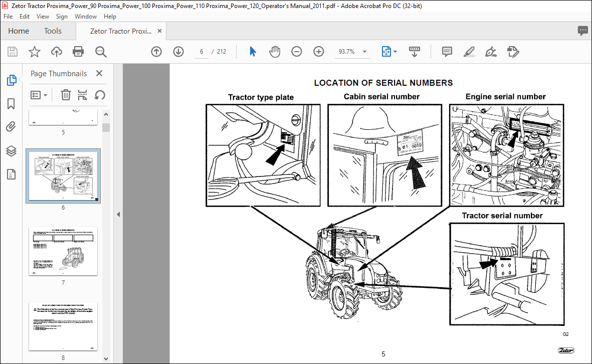Screen dimensions: 592x364
Task: Open the View menu
Action: 43,16
